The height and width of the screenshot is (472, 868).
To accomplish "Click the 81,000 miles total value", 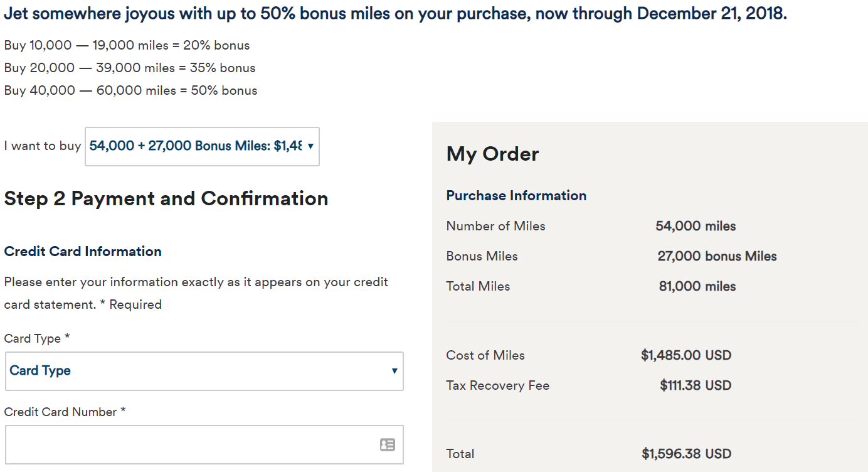I will [x=697, y=286].
